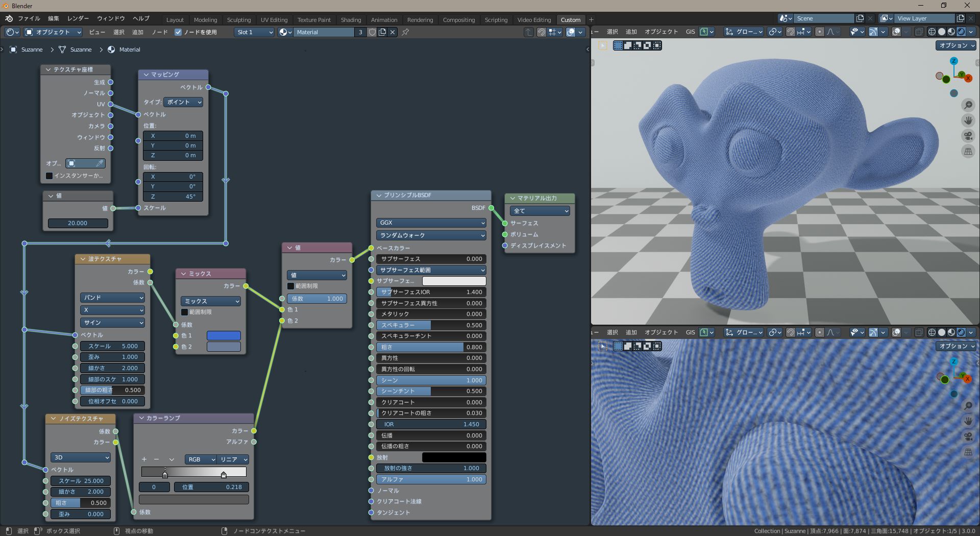Click the parent node tree arrow icon
Viewport: 980px width, 536px height.
(x=529, y=32)
